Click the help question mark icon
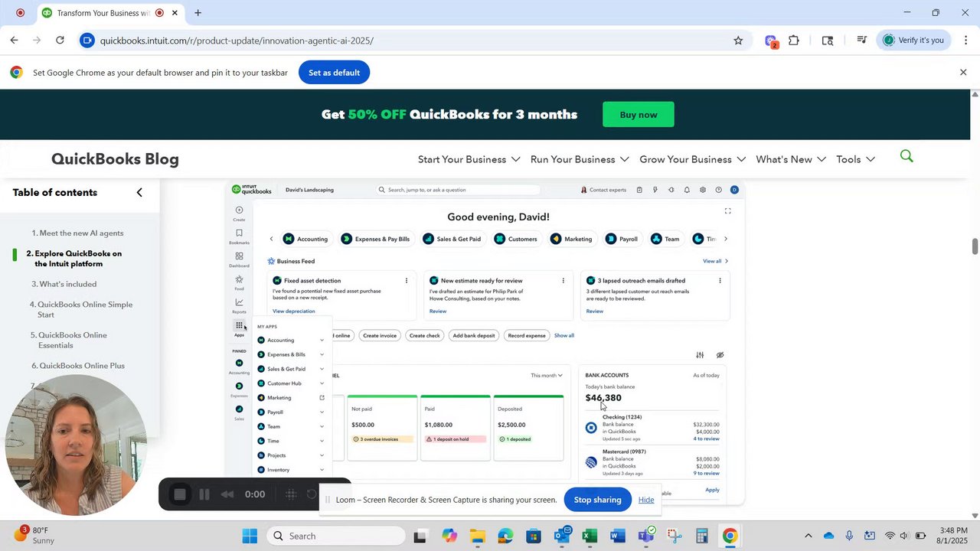 click(x=718, y=190)
